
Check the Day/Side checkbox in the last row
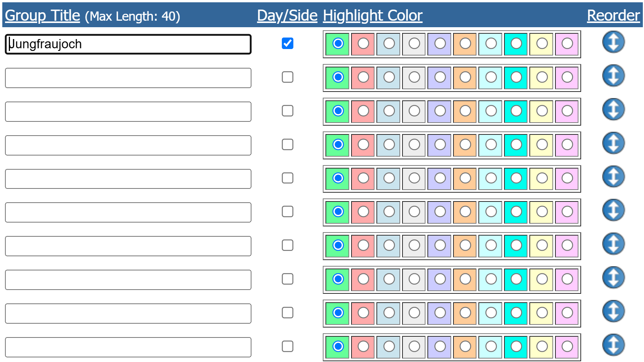click(x=287, y=346)
